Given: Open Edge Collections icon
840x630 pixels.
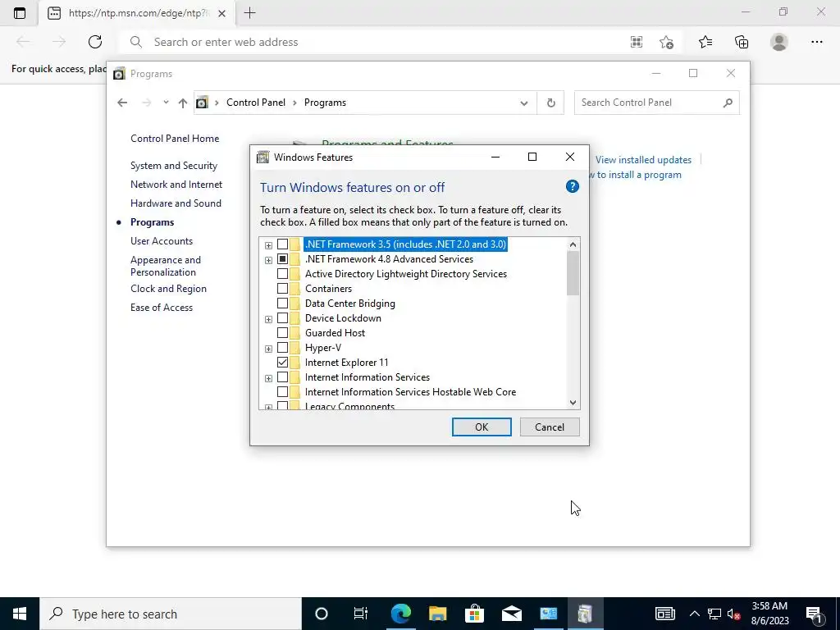Looking at the screenshot, I should point(742,42).
